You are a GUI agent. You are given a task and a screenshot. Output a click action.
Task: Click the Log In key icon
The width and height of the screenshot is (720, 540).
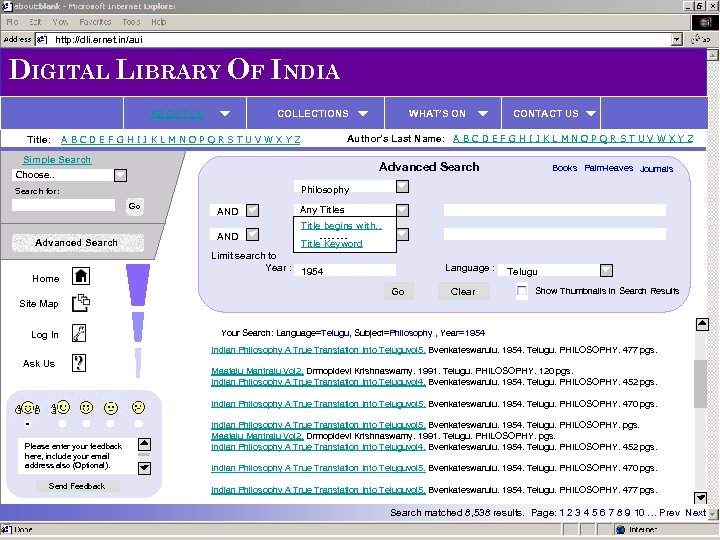(x=79, y=333)
